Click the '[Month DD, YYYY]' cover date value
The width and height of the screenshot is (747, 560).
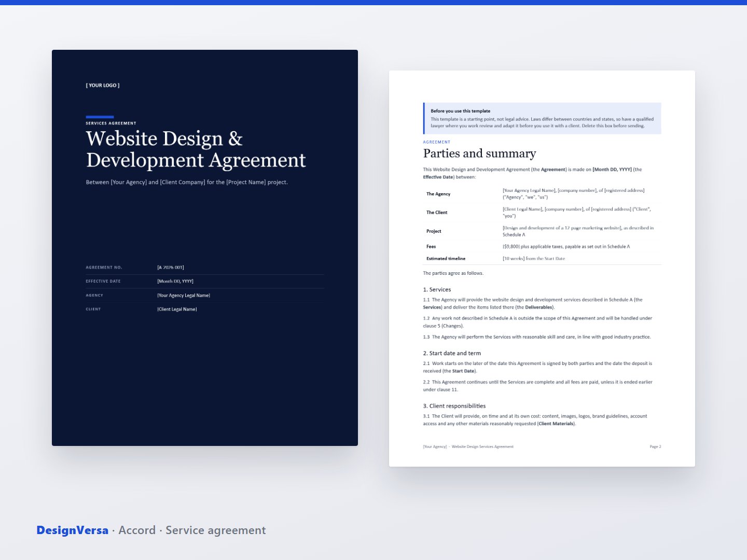pos(175,282)
